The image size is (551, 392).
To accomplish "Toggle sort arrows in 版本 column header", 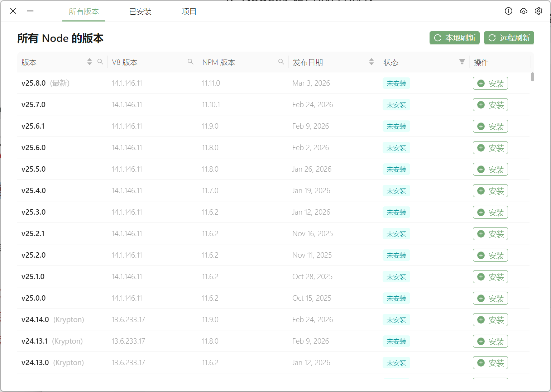I will click(90, 62).
